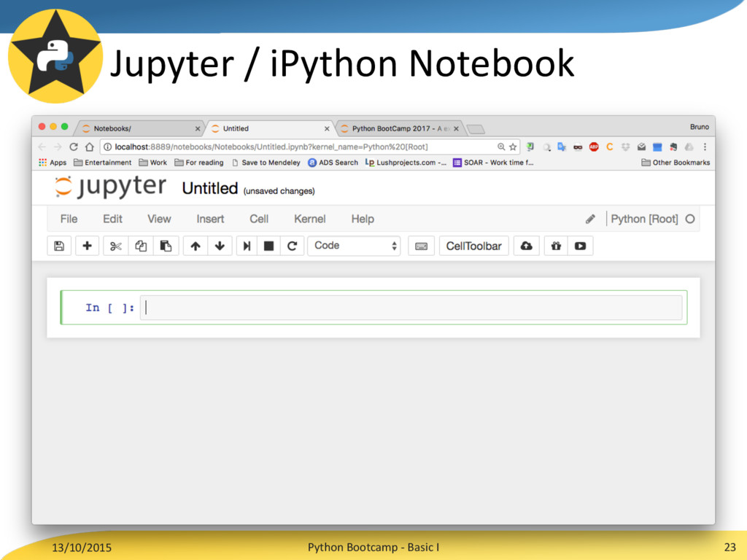Switch to Notebooks/ browser tab
The width and height of the screenshot is (747, 560).
138,128
